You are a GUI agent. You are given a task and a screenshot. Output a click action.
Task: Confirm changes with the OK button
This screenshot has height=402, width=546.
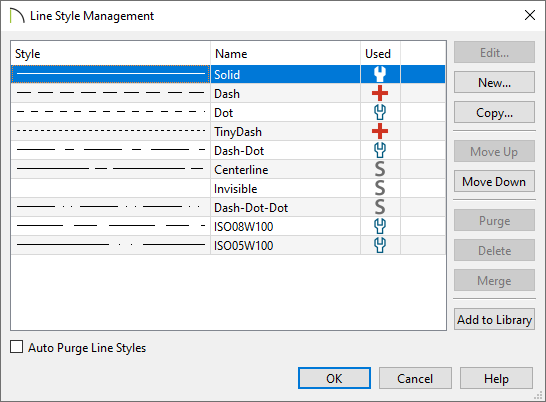pos(334,378)
